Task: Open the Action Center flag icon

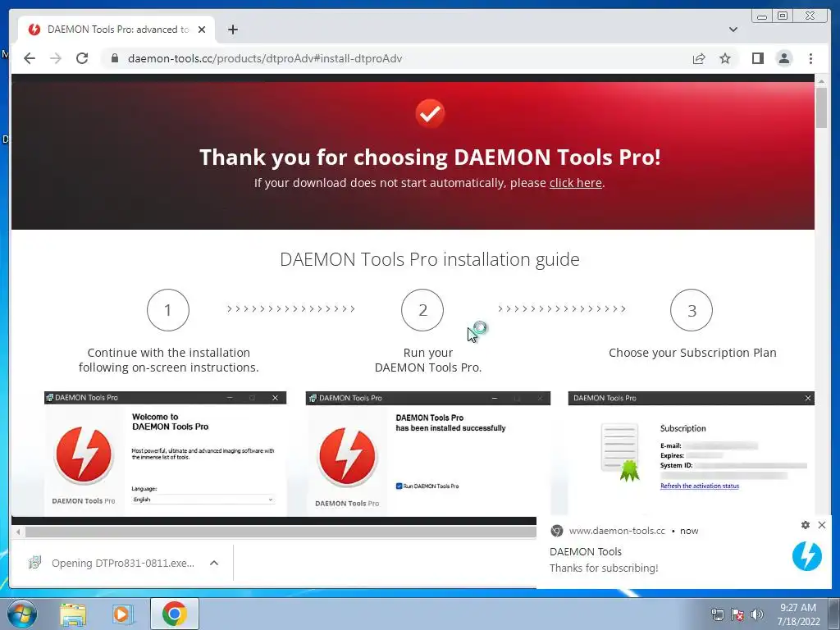Action: click(737, 614)
